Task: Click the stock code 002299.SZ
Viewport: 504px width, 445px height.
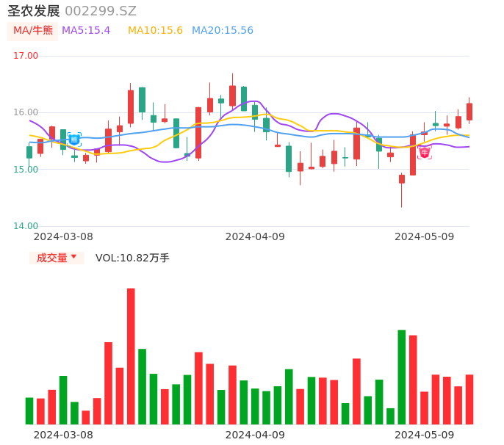Action: [x=101, y=11]
